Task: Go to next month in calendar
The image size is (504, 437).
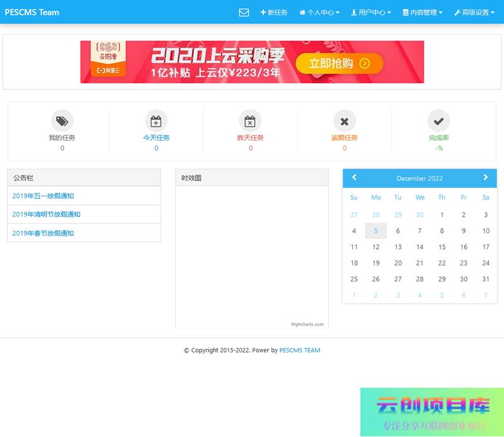Action: (x=485, y=178)
